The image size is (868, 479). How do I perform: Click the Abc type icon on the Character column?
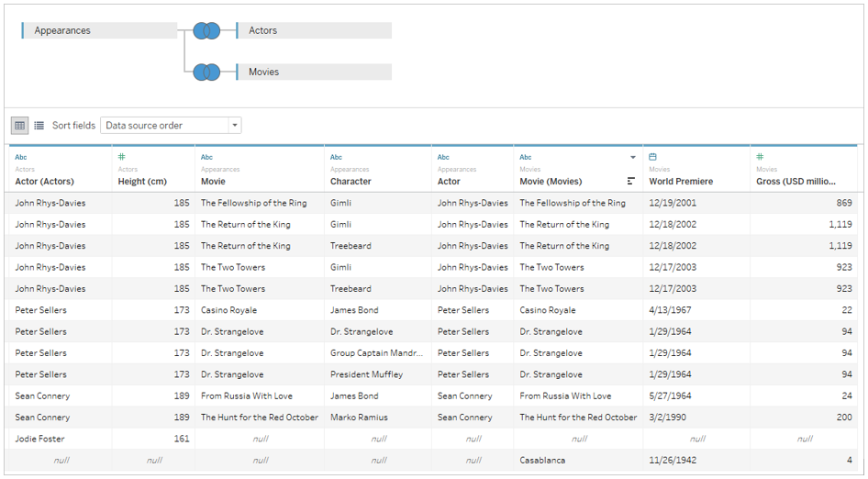tap(337, 157)
